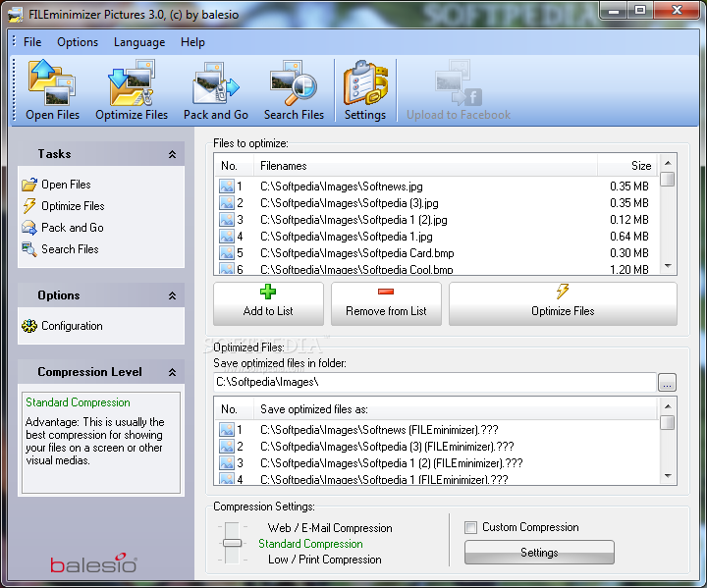
Task: Click the files list No. column header
Action: pos(234,166)
